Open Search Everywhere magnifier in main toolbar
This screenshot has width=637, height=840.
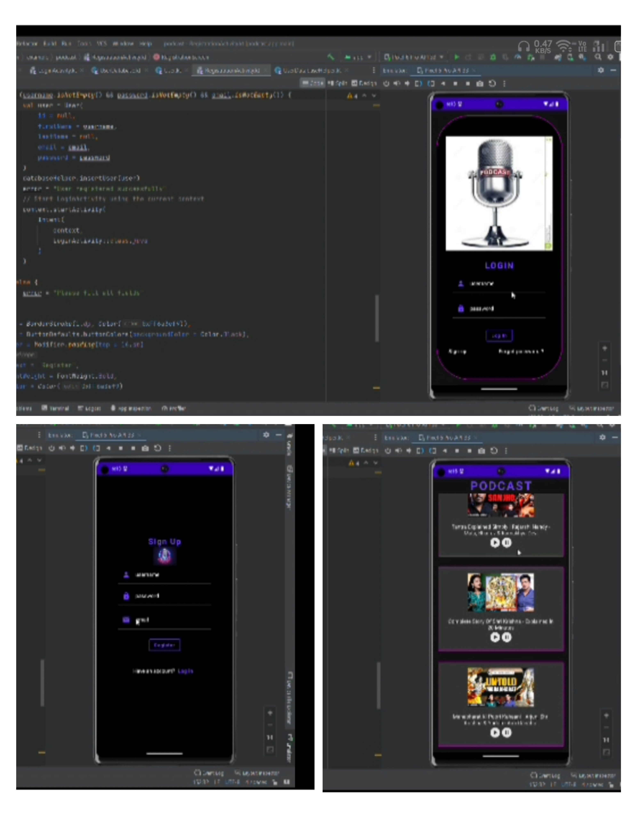point(598,57)
